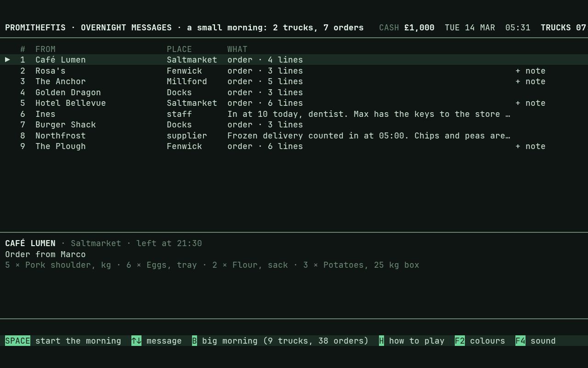Viewport: 588px width, 368px height.
Task: Select the Café Lumen message row
Action: (x=294, y=60)
